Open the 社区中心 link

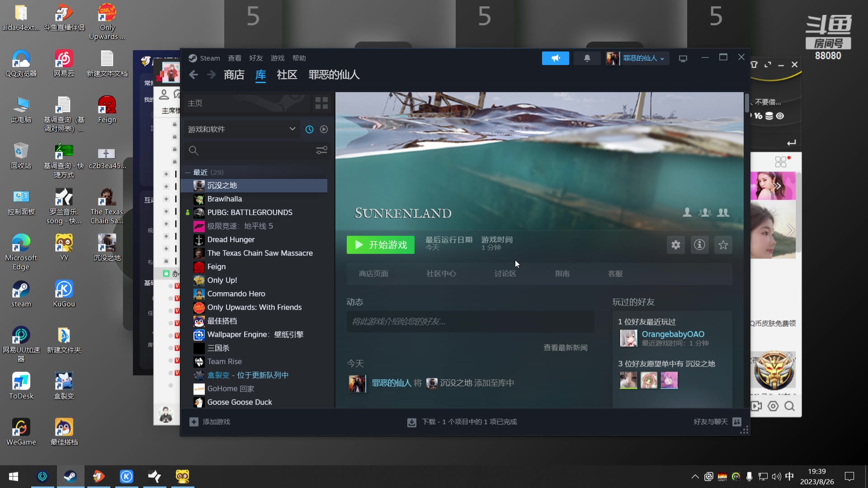[441, 274]
